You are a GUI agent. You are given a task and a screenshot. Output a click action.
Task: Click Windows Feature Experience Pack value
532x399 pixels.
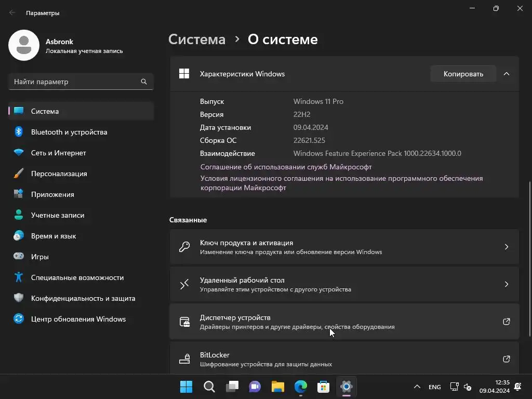[377, 153]
